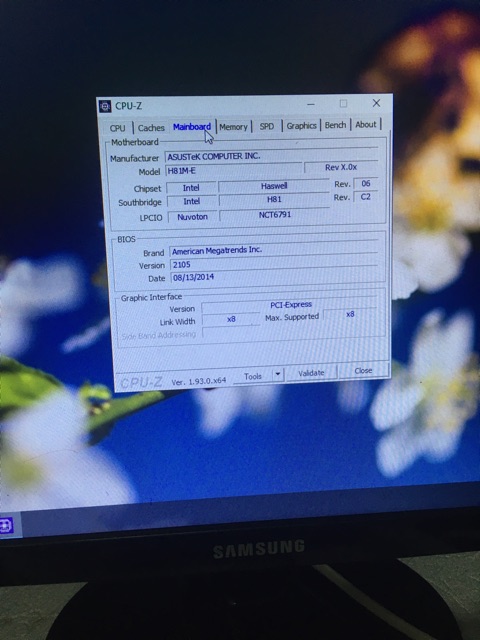Click the Model field showing H81M-E
480x640 pixels.
[233, 170]
